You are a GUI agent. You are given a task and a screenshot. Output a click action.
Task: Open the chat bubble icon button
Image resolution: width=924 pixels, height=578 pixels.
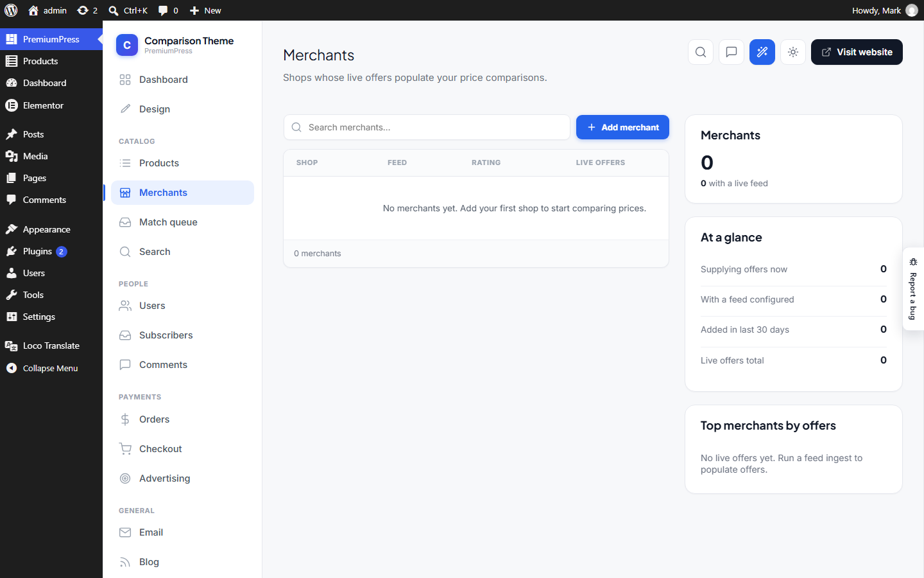(x=732, y=52)
